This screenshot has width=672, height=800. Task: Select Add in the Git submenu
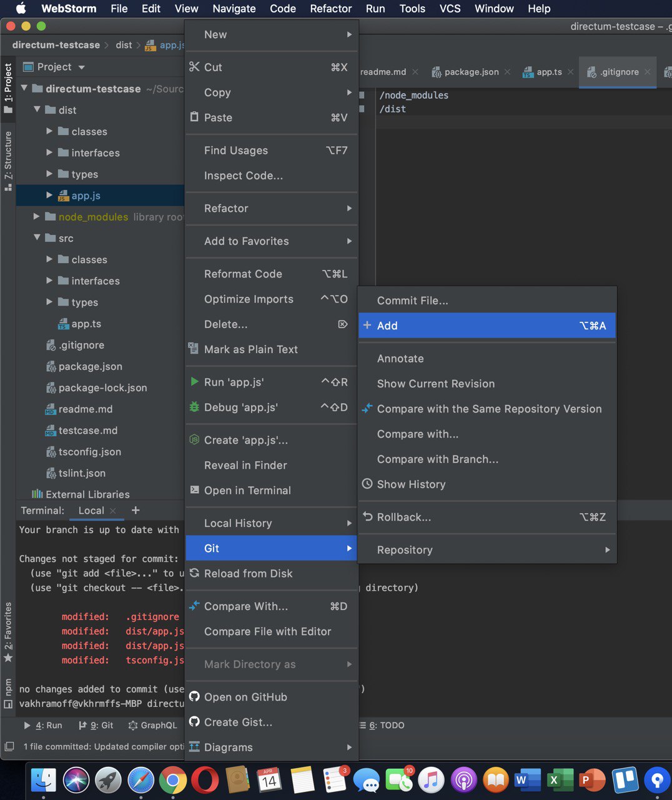(487, 326)
